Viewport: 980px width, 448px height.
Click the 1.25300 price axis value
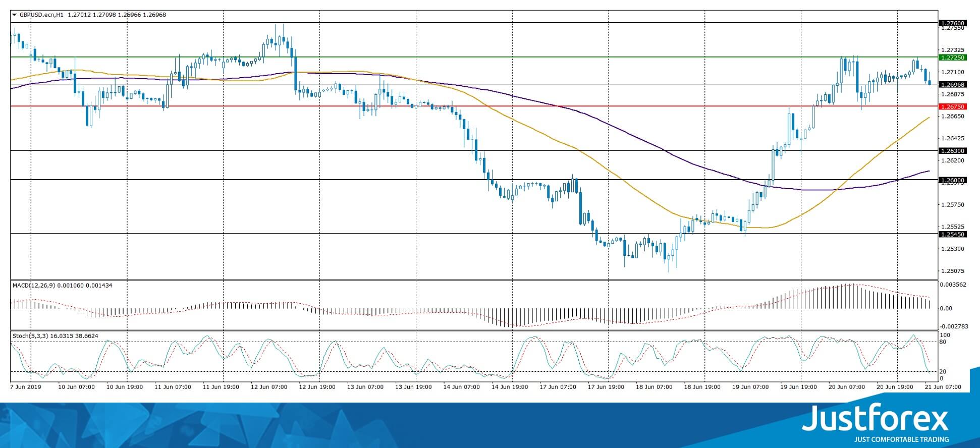pos(953,249)
